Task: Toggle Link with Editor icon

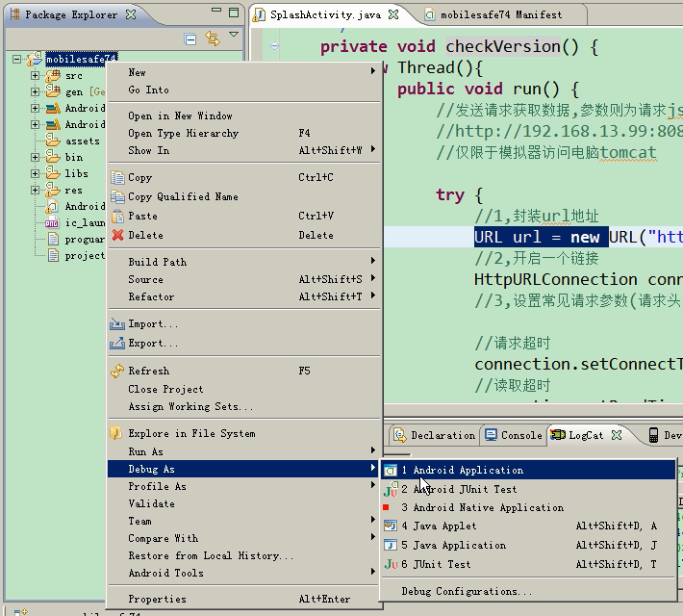Action: pyautogui.click(x=213, y=38)
